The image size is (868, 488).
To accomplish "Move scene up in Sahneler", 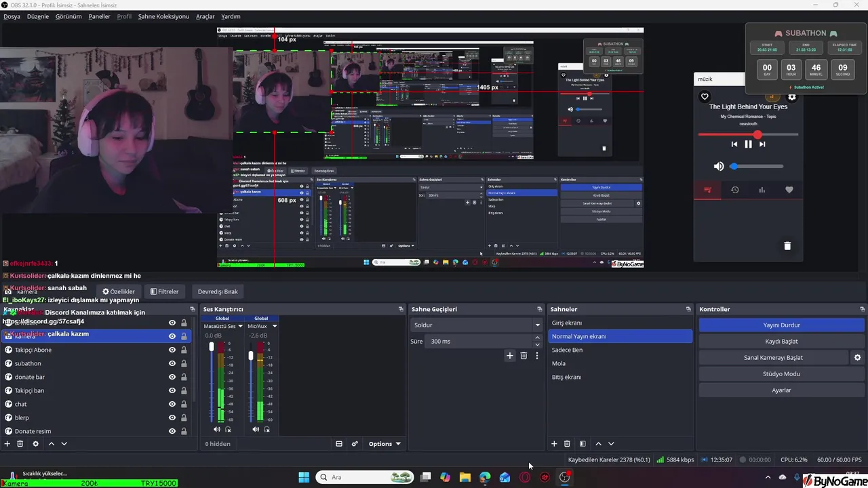I will click(x=598, y=444).
